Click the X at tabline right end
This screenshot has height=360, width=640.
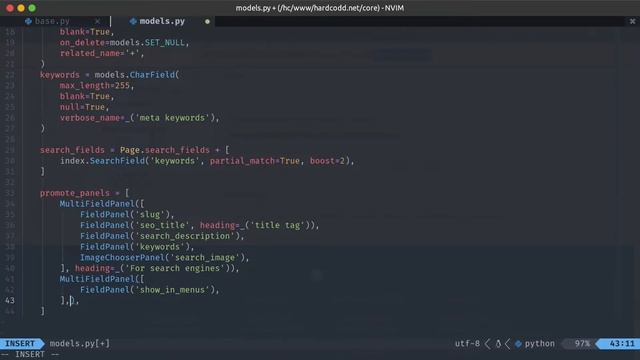point(632,21)
